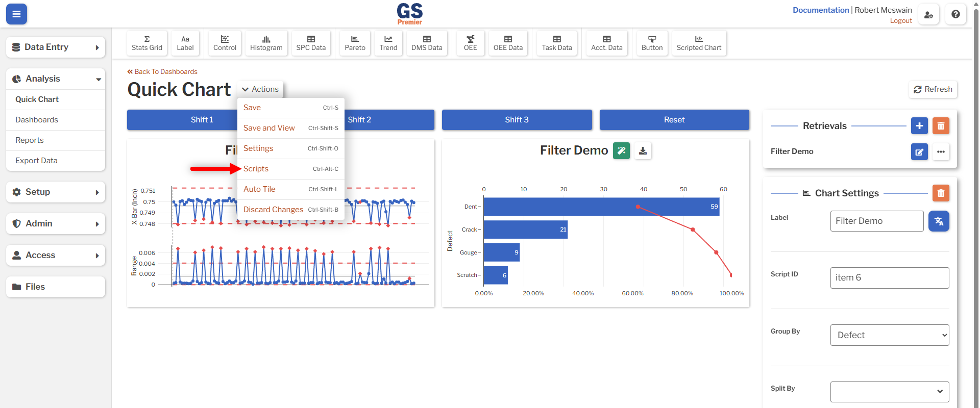Click the translate icon beside Label field
The height and width of the screenshot is (408, 980).
click(x=939, y=221)
